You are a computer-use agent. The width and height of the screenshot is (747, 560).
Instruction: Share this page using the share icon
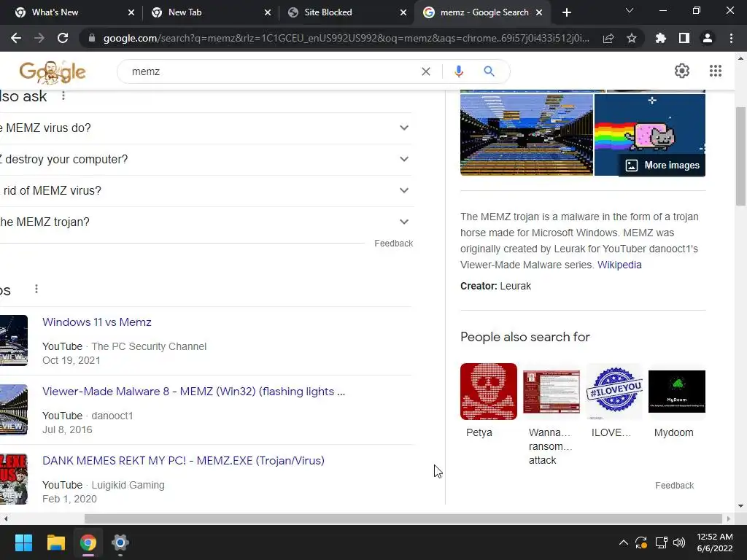[x=608, y=38]
